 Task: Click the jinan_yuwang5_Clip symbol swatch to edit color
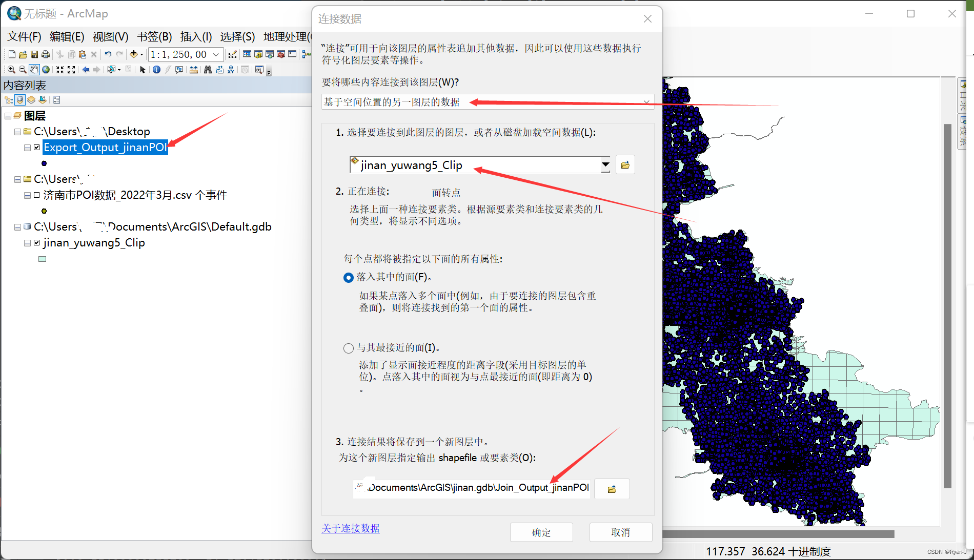pyautogui.click(x=42, y=259)
